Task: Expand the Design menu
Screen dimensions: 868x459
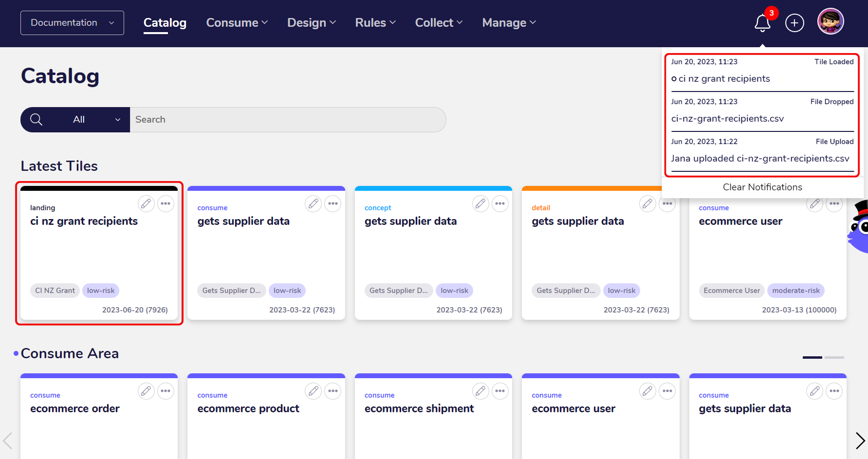Action: click(x=312, y=23)
